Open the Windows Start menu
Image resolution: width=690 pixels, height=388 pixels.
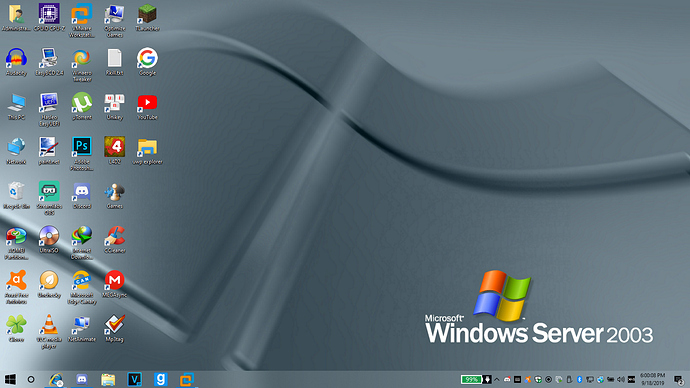tap(10, 379)
